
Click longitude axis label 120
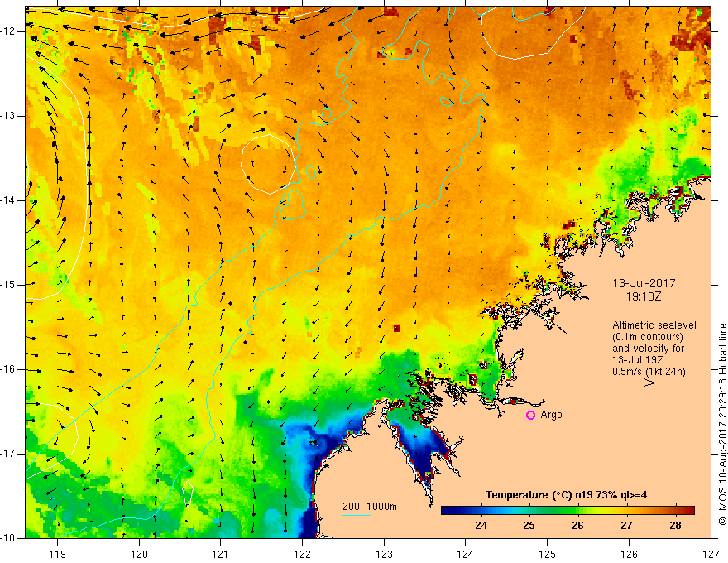(139, 554)
